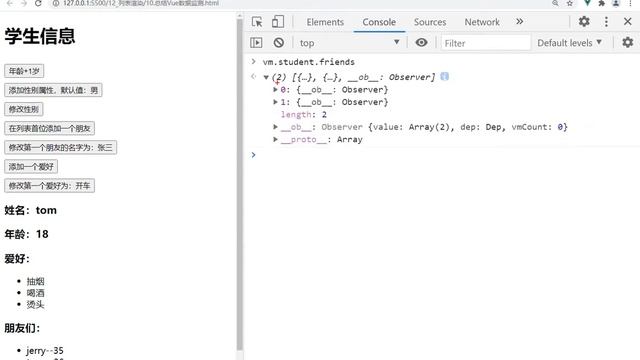Bookmark this page with the star
This screenshot has width=640, height=360.
tap(570, 3)
